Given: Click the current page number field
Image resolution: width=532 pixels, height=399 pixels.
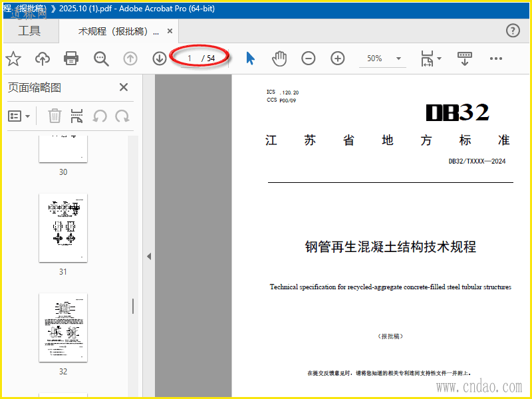Looking at the screenshot, I should coord(190,59).
